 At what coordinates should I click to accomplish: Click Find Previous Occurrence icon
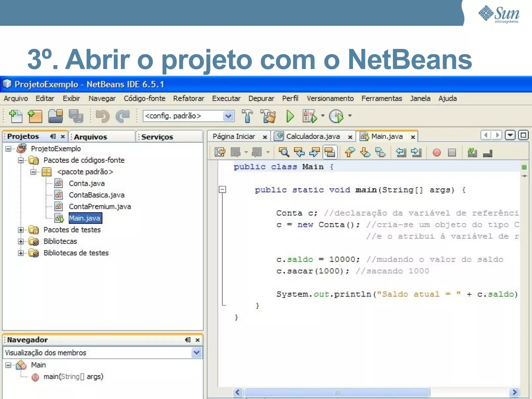299,152
